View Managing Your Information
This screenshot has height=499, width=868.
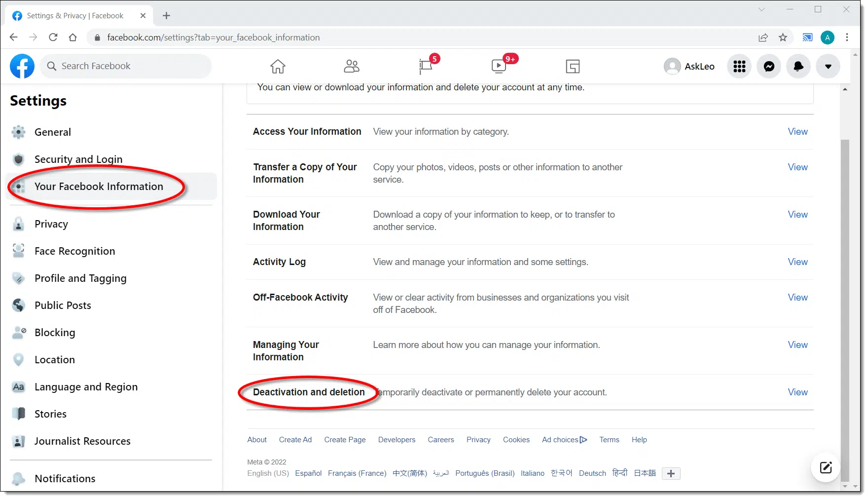point(797,345)
